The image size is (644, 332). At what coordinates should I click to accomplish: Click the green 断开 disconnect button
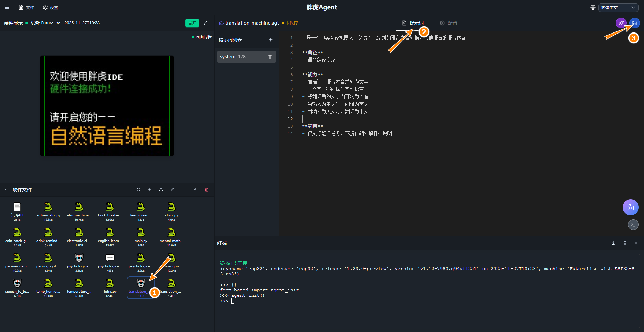[x=192, y=23]
